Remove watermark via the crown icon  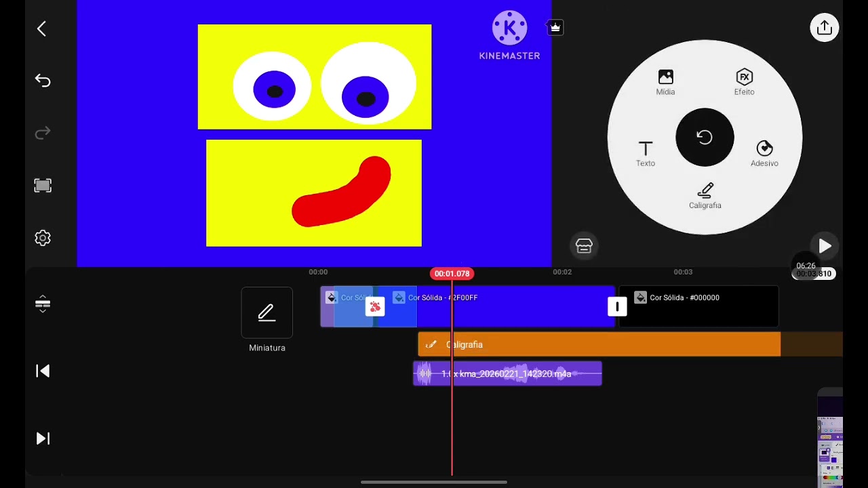[555, 27]
